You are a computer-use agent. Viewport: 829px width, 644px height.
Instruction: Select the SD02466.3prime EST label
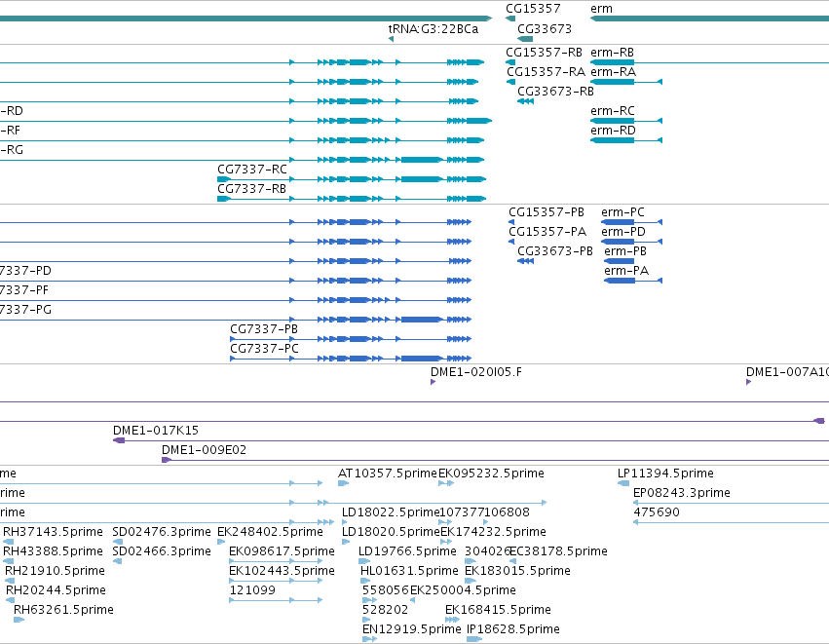pos(162,551)
